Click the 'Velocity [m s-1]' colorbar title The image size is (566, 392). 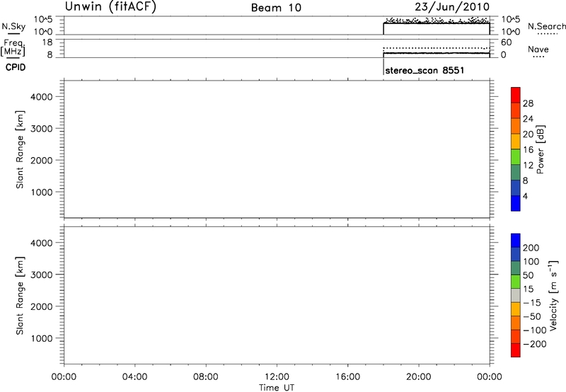(553, 295)
